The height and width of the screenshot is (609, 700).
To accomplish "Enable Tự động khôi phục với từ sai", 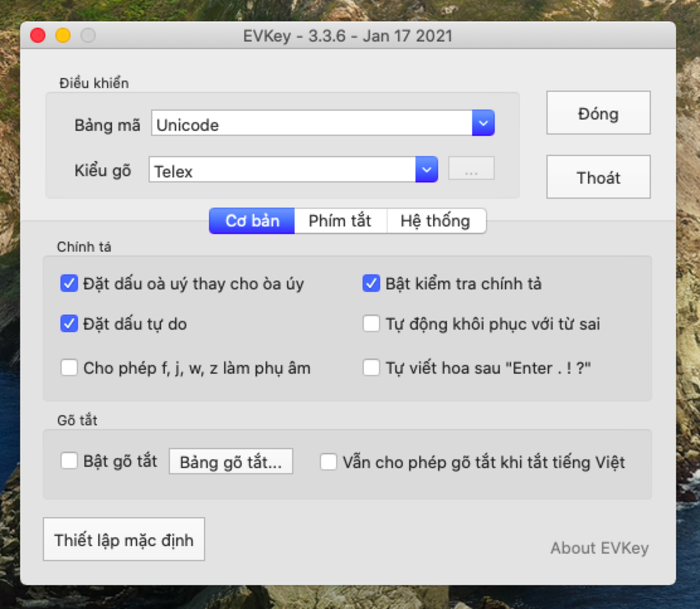I will (371, 324).
